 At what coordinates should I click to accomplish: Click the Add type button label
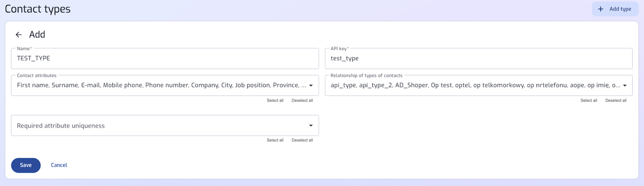pyautogui.click(x=620, y=9)
